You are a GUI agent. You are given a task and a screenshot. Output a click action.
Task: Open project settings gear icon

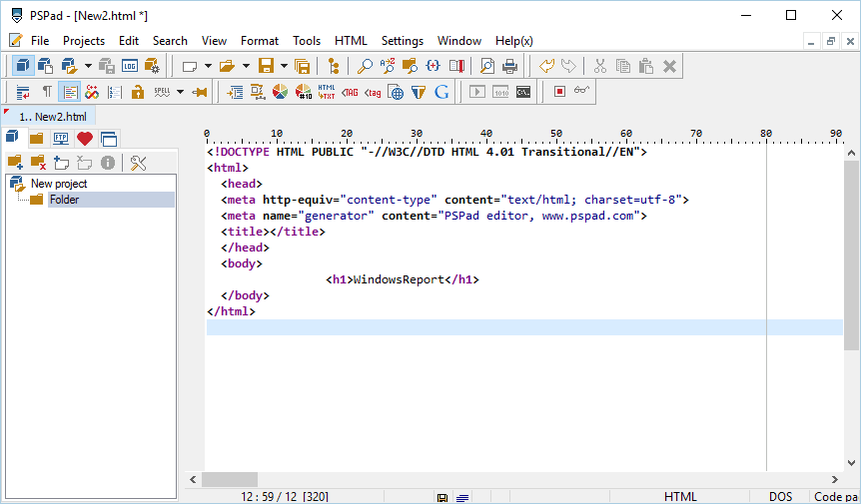[x=152, y=66]
